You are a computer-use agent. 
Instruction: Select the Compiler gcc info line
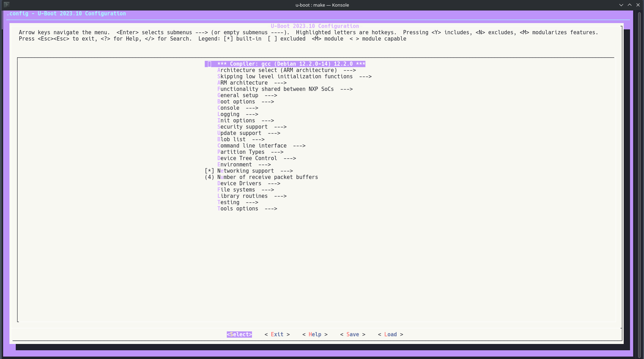(285, 64)
